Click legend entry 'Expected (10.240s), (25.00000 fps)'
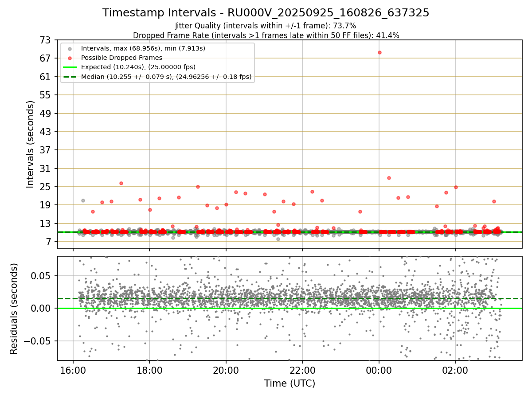This screenshot has width=532, height=399. pos(138,67)
